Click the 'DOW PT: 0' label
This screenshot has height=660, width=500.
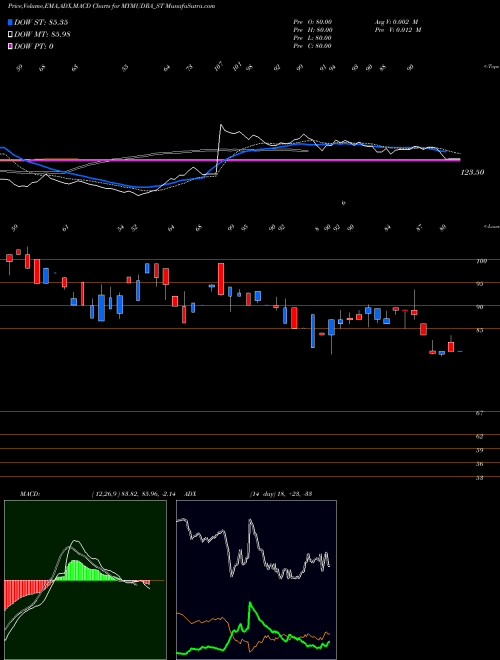[34, 46]
